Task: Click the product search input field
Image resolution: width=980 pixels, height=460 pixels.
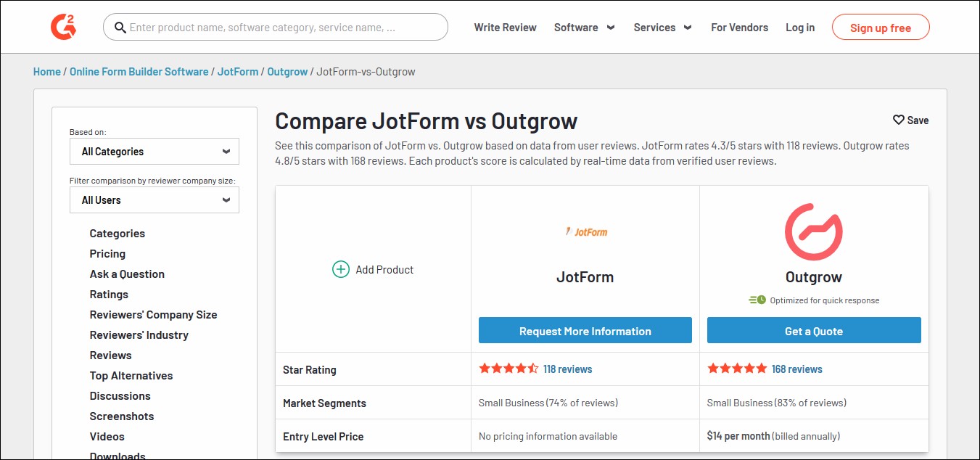Action: [283, 28]
